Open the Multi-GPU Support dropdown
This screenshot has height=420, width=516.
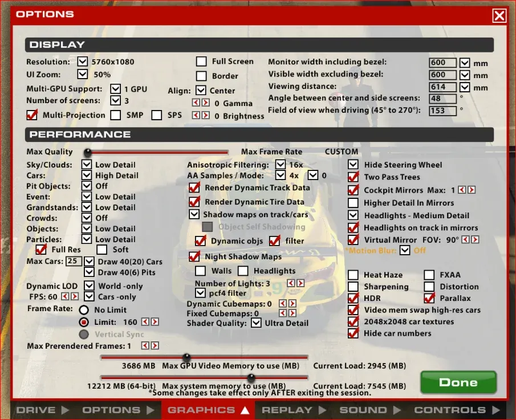click(x=116, y=88)
